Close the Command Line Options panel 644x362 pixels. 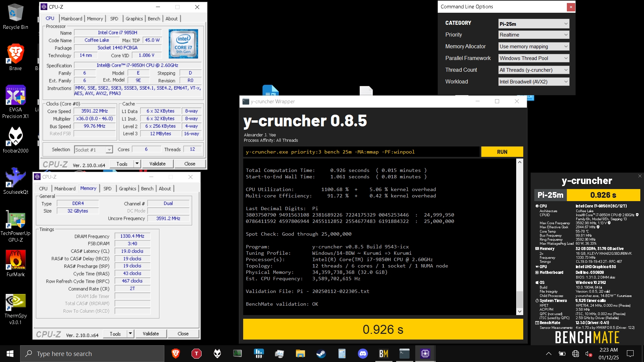571,7
